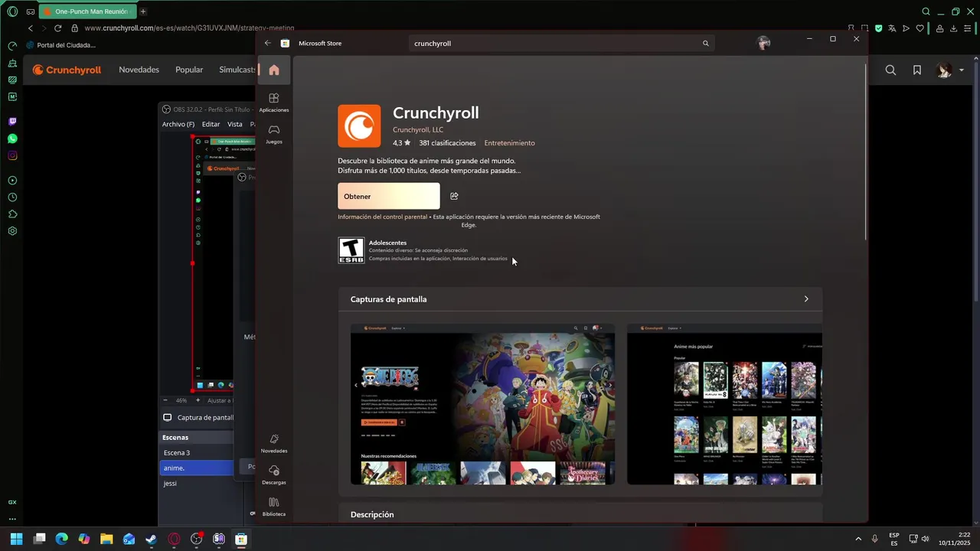This screenshot has height=551, width=980.
Task: Open Aplicaciones in the Store sidebar
Action: click(274, 103)
